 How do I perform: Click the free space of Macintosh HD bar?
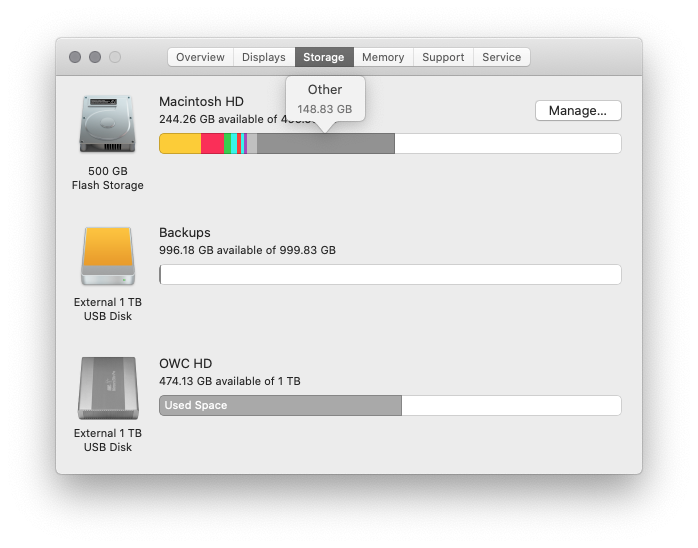pos(508,144)
